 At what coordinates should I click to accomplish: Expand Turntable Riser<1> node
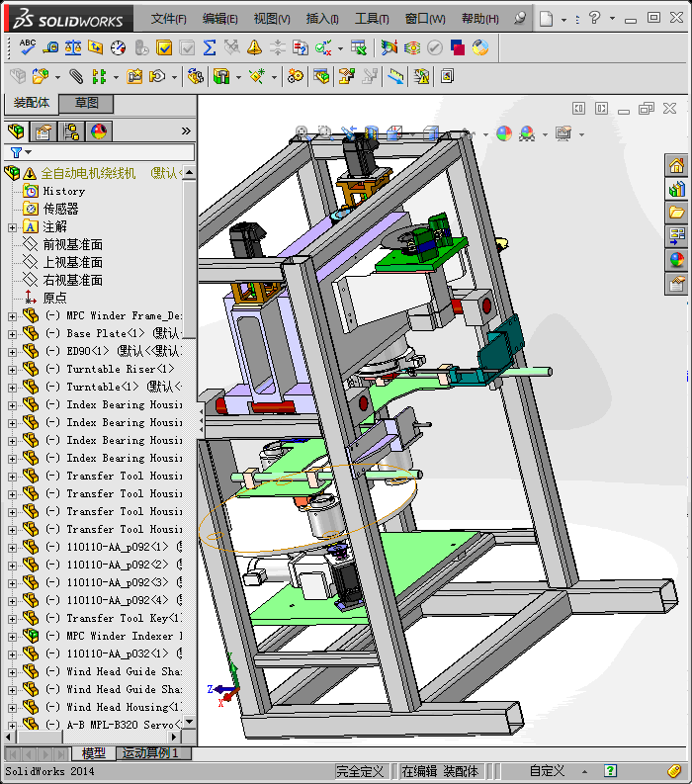[x=12, y=370]
